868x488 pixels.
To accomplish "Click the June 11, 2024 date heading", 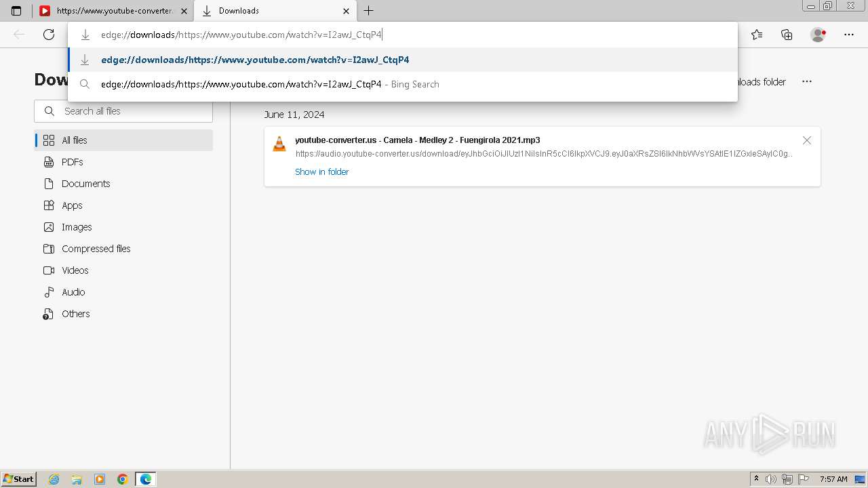I will click(294, 115).
